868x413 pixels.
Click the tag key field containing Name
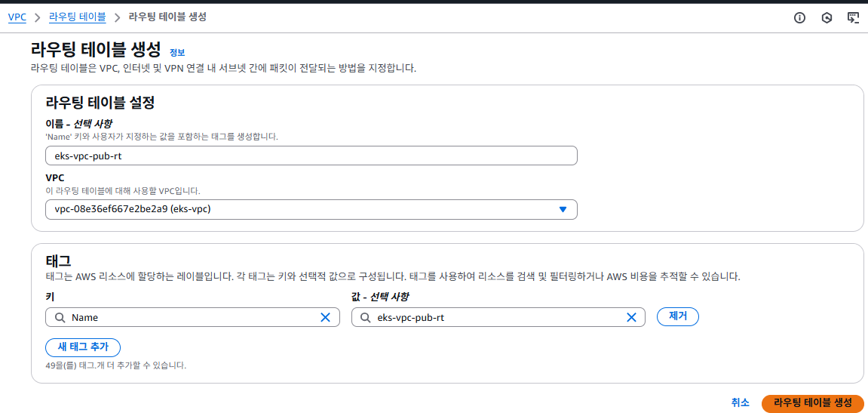[192, 318]
